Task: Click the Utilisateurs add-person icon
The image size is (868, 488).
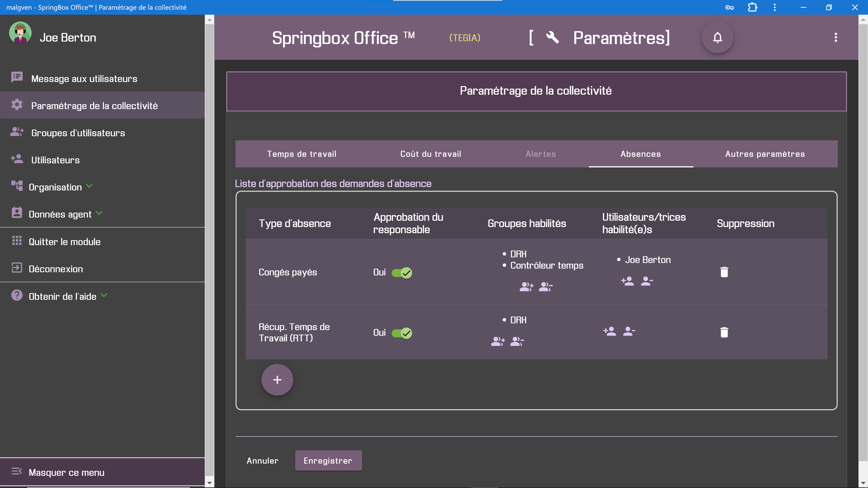Action: coord(17,159)
